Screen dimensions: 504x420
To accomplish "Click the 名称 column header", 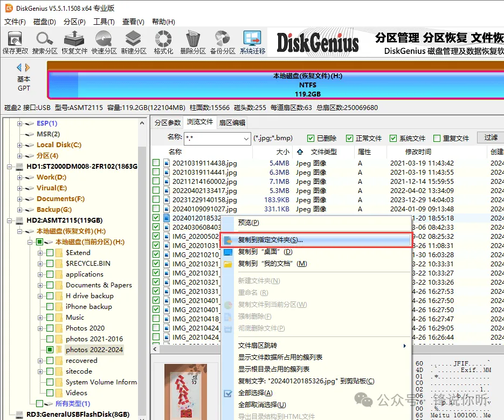I will click(x=175, y=152).
